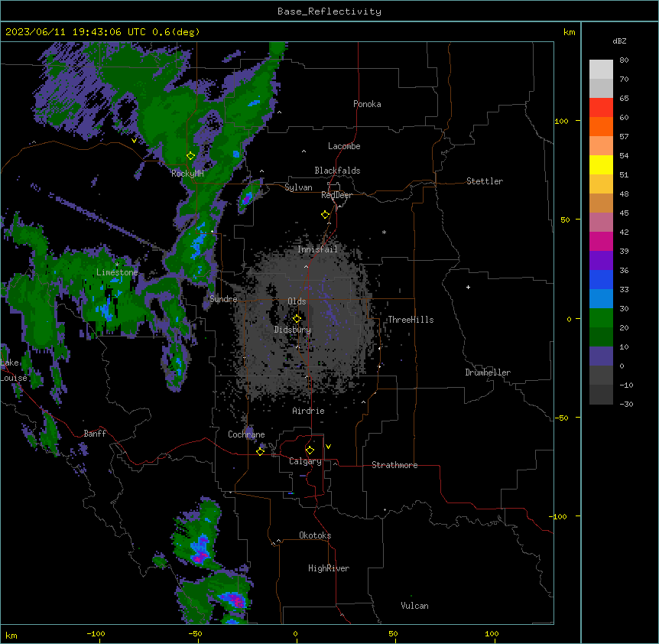This screenshot has height=644, width=659.
Task: Click the magenta 39-42 dBZ legend swatch
Action: pyautogui.click(x=601, y=241)
